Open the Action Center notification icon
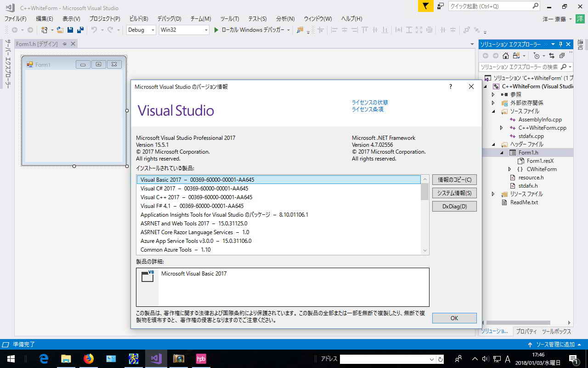The image size is (588, 368). [x=573, y=359]
